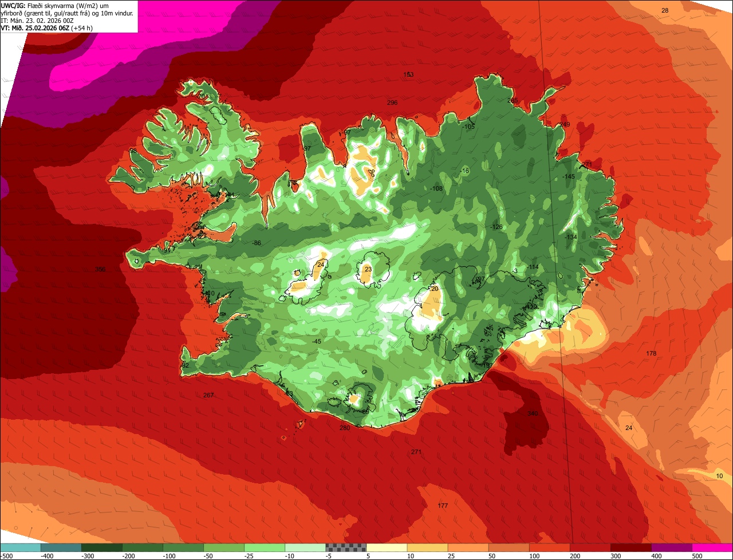Click the 100 to 200 red-orange swatch
Viewport: 733px width, 560px height.
549,547
